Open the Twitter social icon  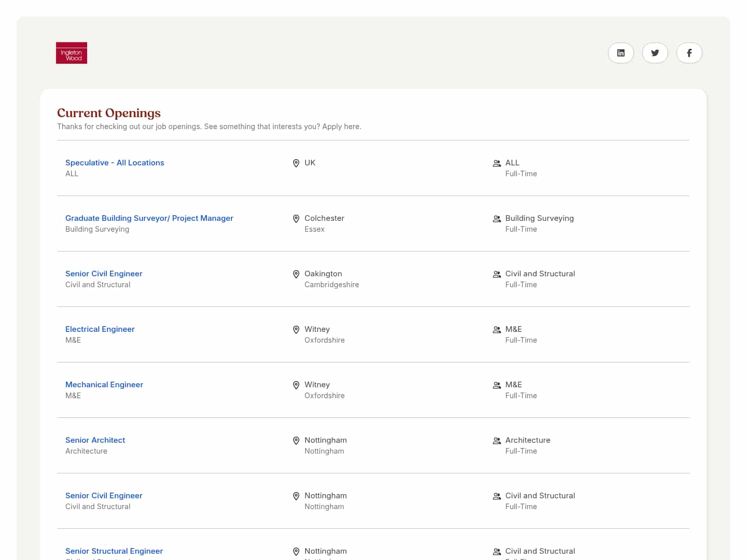(x=655, y=53)
